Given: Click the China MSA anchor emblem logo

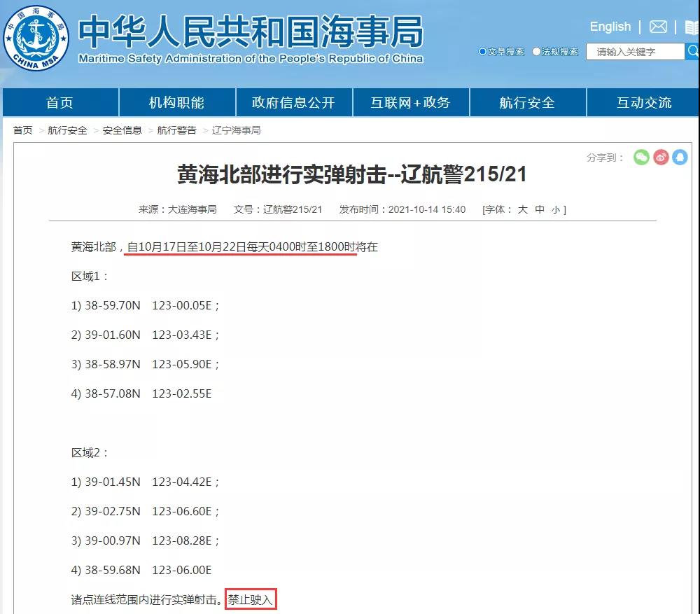Looking at the screenshot, I should (x=36, y=39).
